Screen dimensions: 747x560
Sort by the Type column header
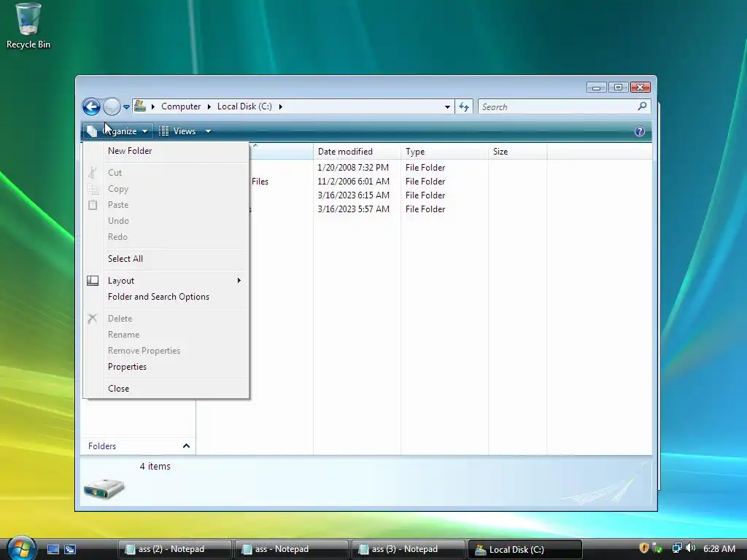pos(444,152)
